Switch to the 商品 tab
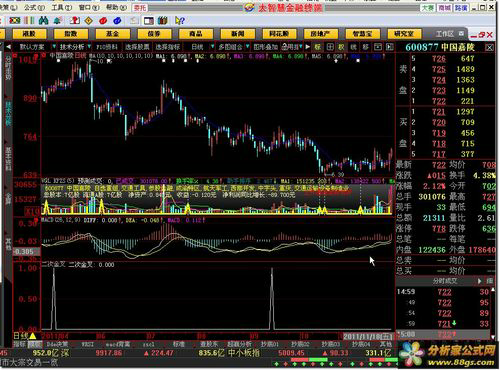The height and width of the screenshot is (370, 500). tap(196, 34)
